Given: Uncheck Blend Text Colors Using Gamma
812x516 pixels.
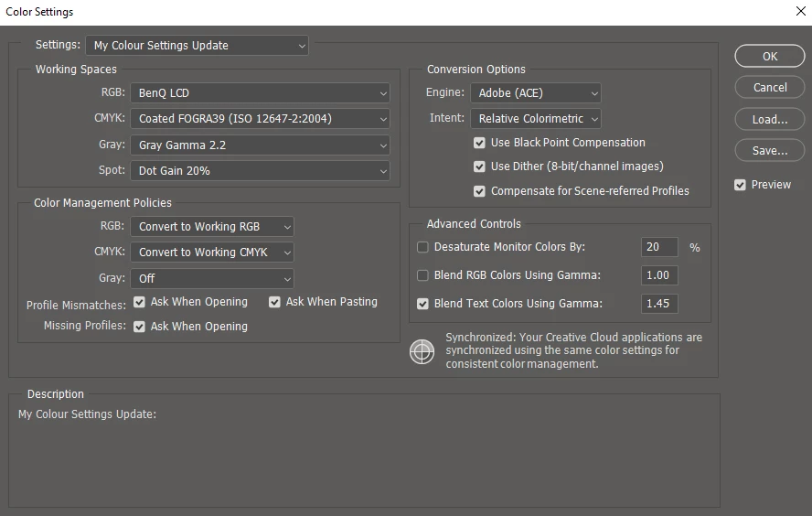Looking at the screenshot, I should pyautogui.click(x=422, y=304).
